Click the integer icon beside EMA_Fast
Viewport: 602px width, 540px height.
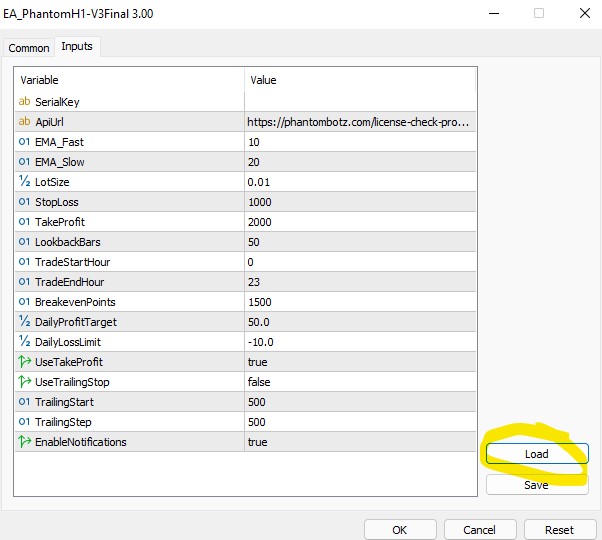coord(24,142)
